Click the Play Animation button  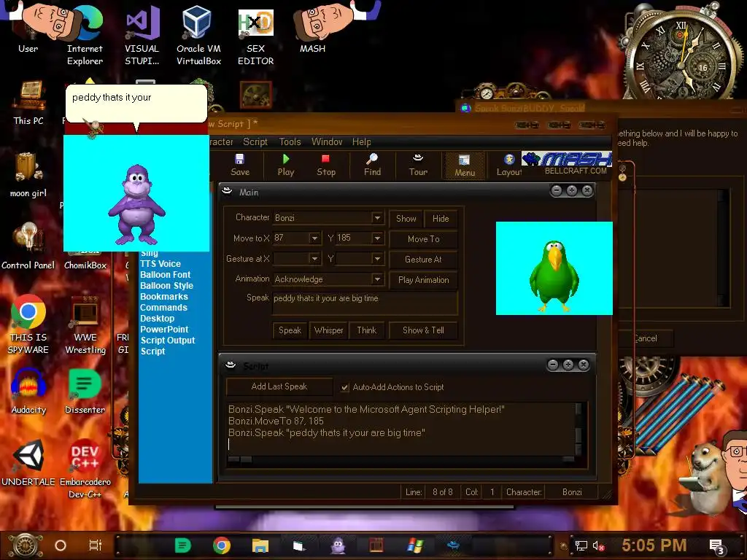click(x=424, y=280)
